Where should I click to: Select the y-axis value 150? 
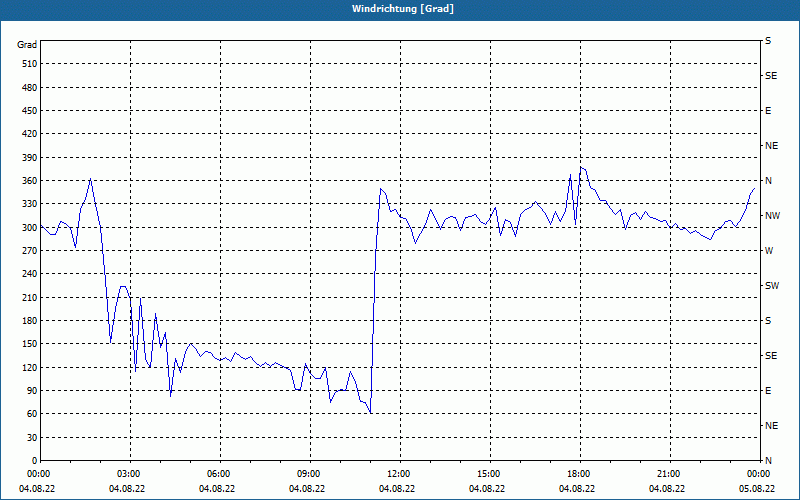[30, 344]
